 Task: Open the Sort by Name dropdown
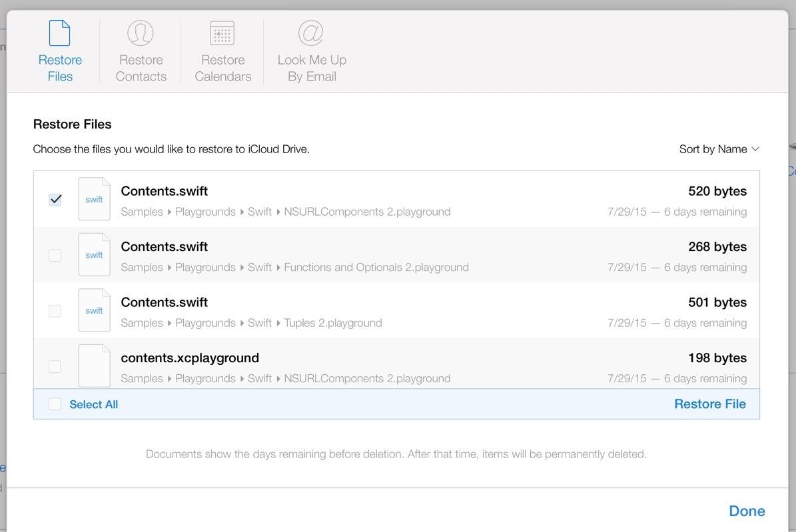point(719,149)
